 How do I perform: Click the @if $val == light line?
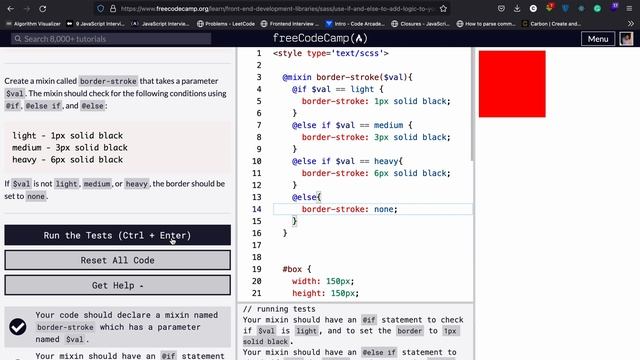pos(338,89)
